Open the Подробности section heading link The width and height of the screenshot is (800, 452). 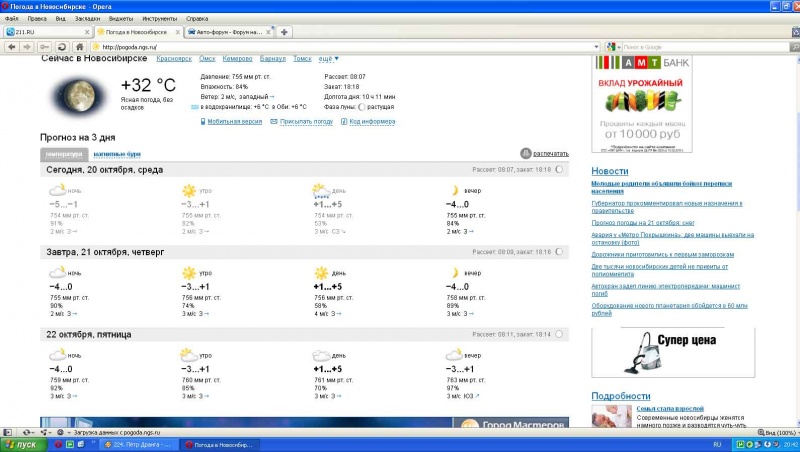tap(621, 396)
